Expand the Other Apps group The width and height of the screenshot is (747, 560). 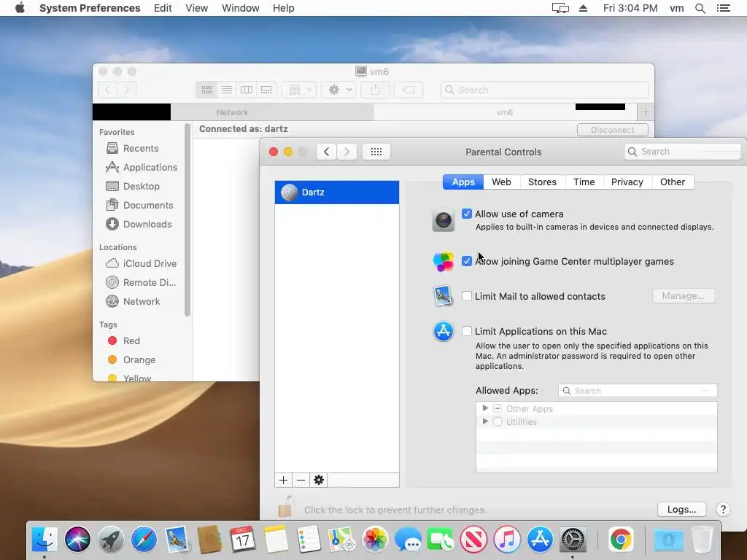tap(485, 408)
